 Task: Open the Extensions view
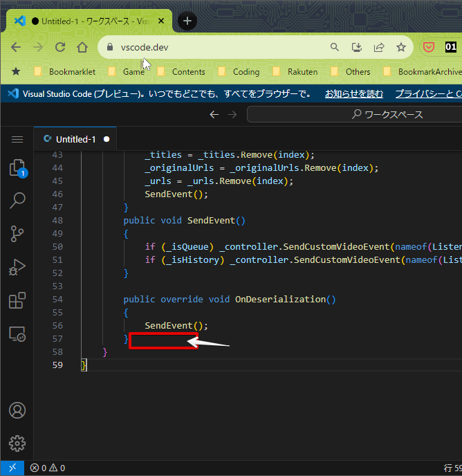point(17,300)
